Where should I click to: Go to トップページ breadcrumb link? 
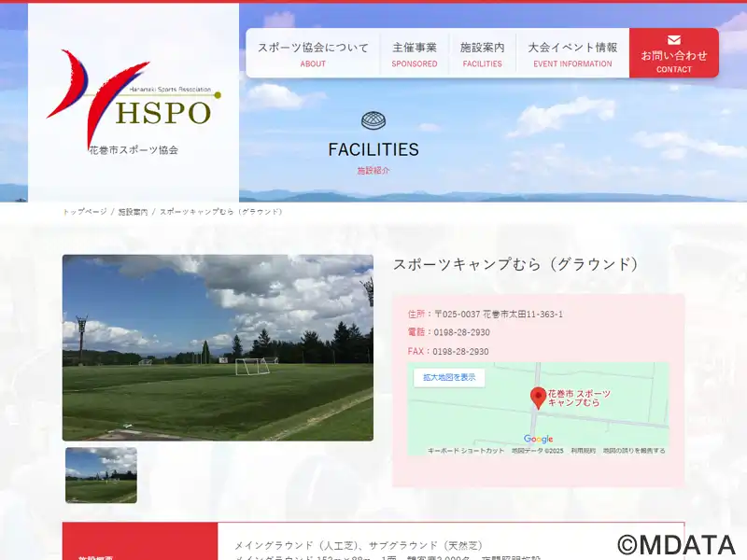(85, 212)
